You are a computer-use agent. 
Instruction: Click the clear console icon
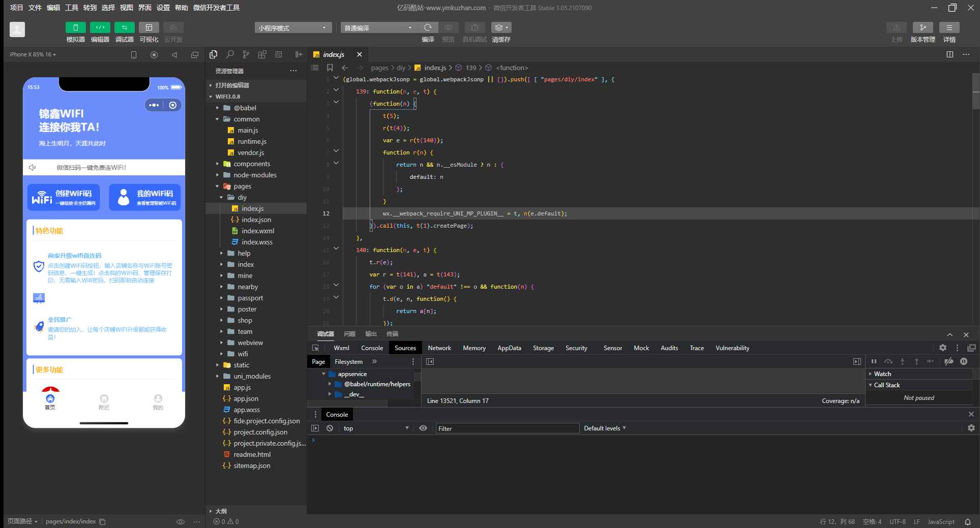[x=330, y=428]
